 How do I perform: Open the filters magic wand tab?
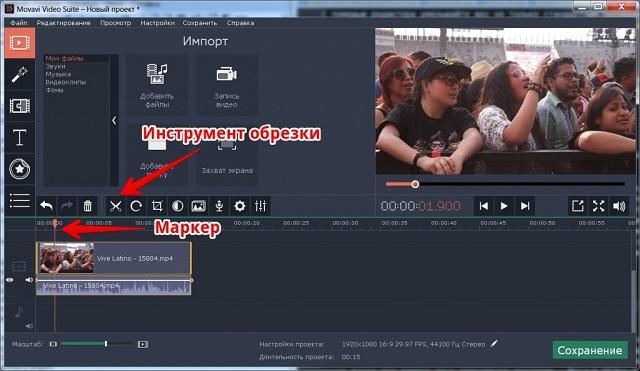coord(19,75)
